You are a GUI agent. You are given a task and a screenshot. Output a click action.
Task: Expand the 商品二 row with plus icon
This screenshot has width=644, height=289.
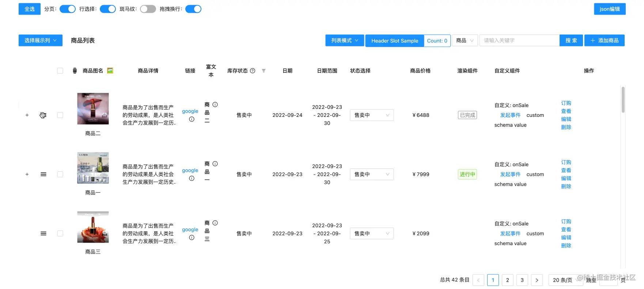[x=27, y=115]
